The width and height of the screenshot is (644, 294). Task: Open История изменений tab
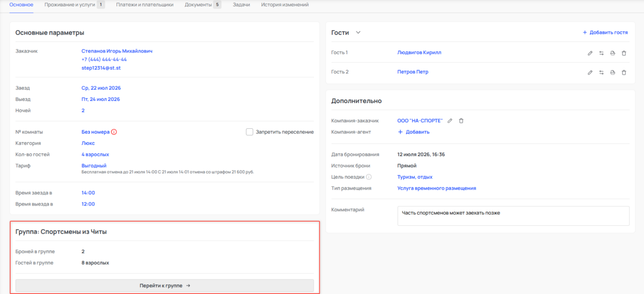[x=285, y=5]
